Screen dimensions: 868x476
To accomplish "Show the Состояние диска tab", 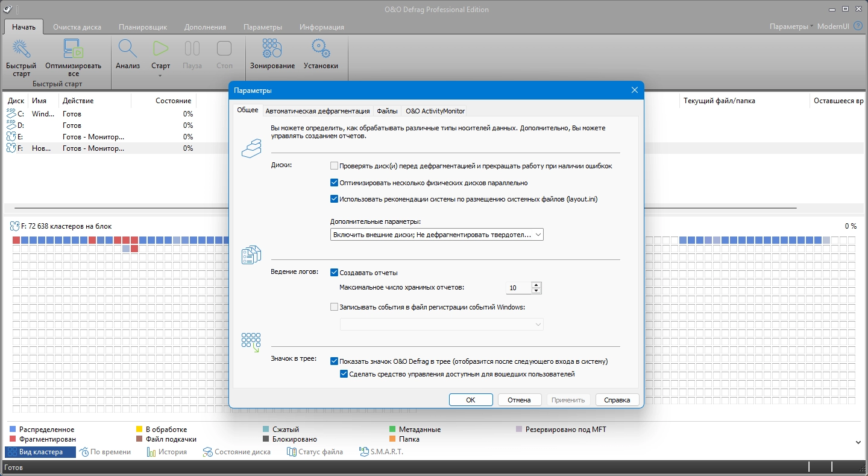I will point(237,452).
